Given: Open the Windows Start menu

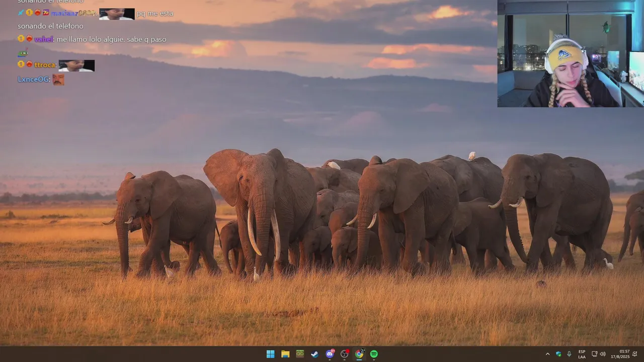Looking at the screenshot, I should tap(270, 354).
